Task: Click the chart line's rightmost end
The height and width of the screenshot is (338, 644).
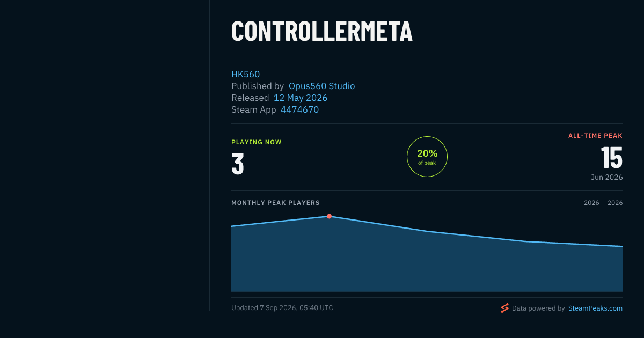Action: coord(622,246)
